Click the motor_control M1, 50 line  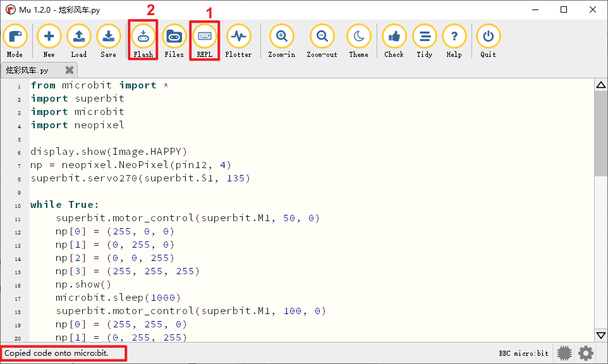(188, 218)
